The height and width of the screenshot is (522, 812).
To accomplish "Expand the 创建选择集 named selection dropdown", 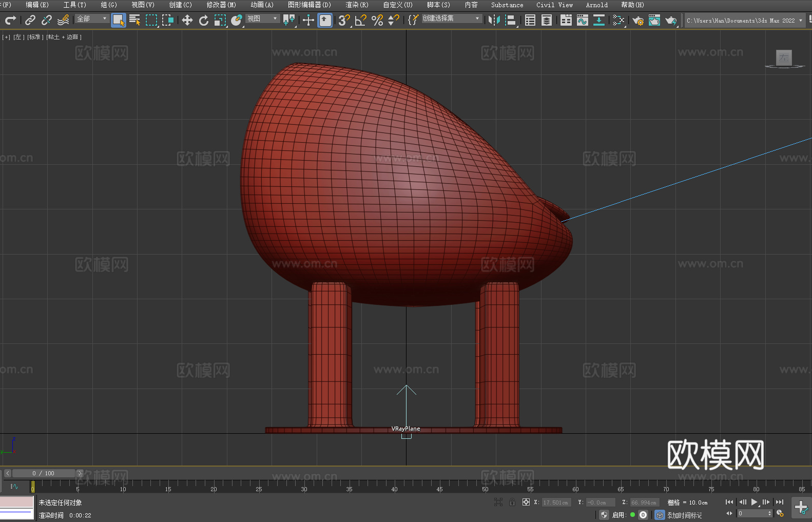I will [452, 18].
